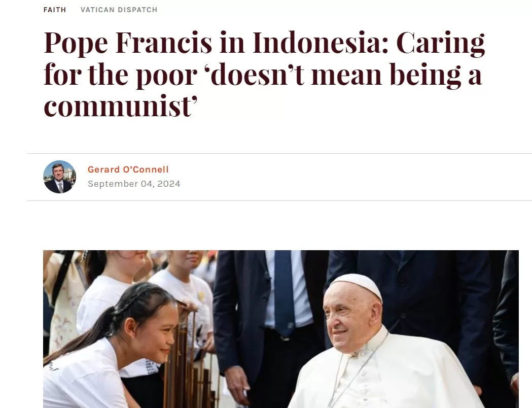Click the headline words 'doesn't mean being a'
Screen dimensions: 532x408
[343, 75]
